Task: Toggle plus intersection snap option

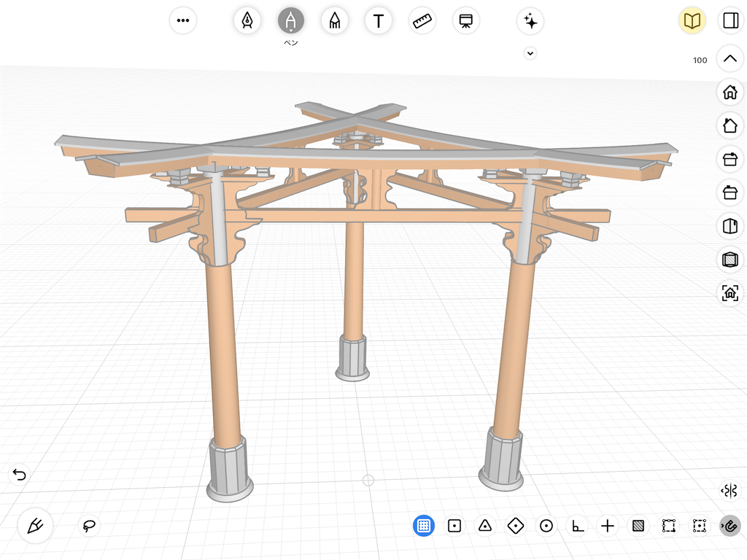Action: (608, 526)
